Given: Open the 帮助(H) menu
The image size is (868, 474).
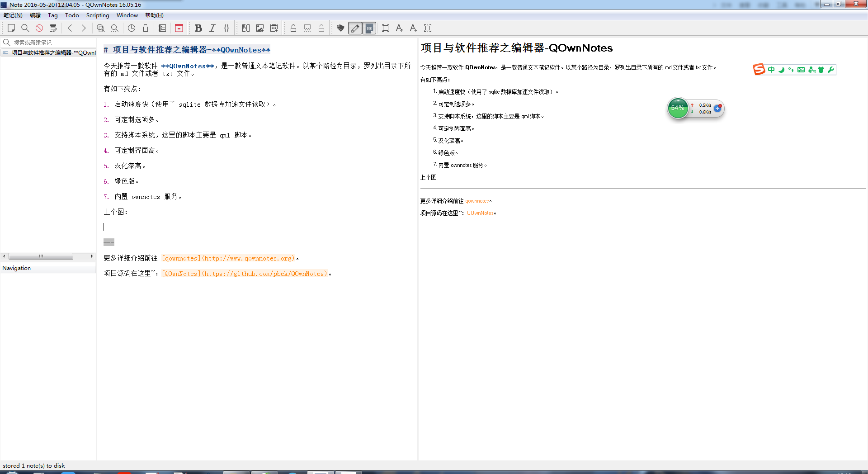Looking at the screenshot, I should (154, 15).
